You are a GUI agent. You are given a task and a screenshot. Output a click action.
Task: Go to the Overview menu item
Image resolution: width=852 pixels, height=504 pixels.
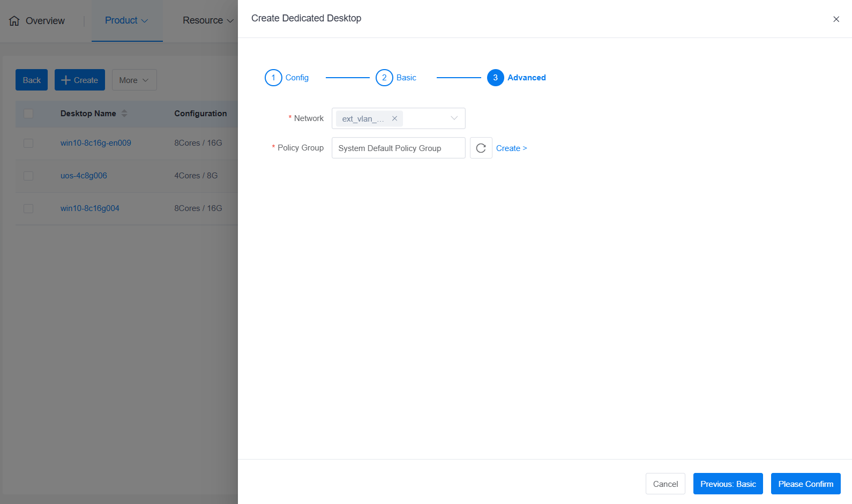click(x=45, y=21)
